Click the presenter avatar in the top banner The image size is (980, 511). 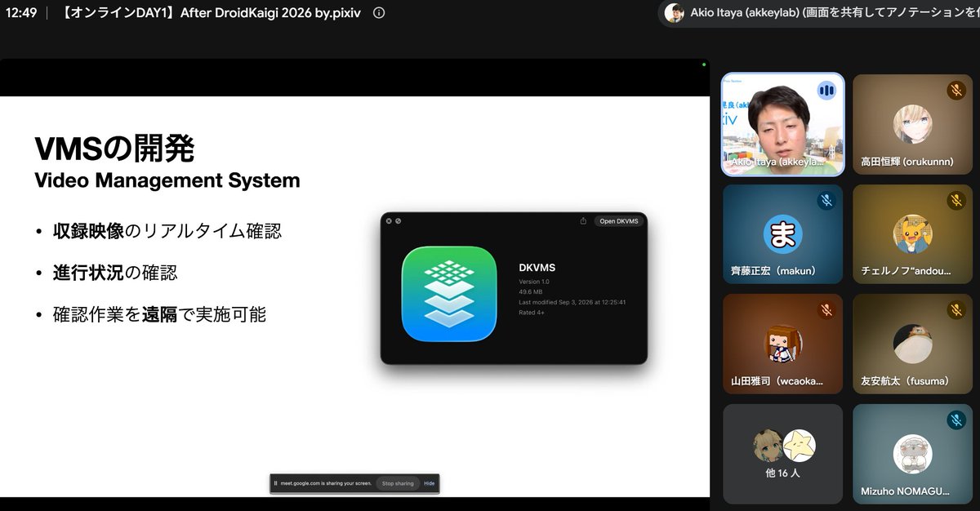(x=674, y=13)
